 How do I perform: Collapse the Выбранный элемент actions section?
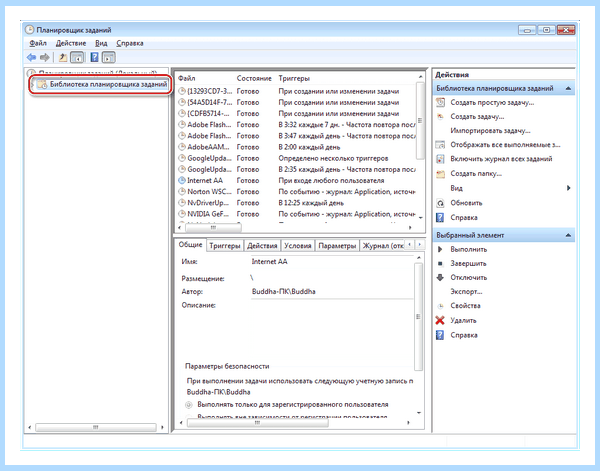(568, 235)
